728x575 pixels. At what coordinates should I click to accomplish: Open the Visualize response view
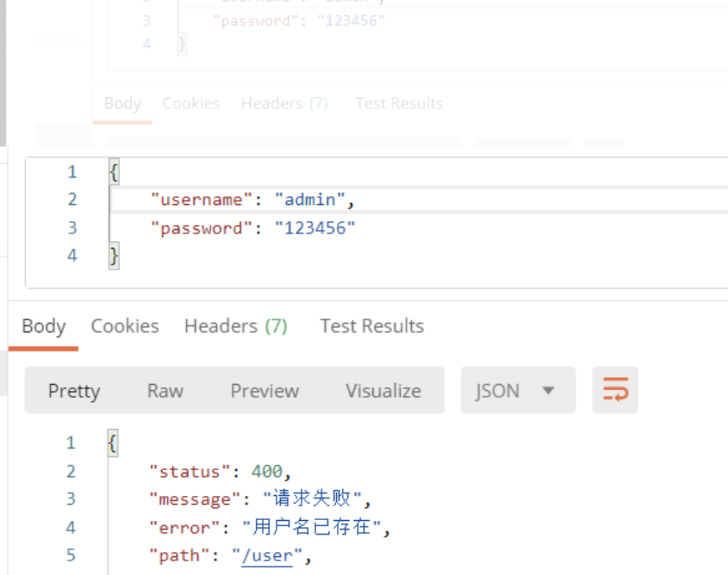click(x=383, y=391)
